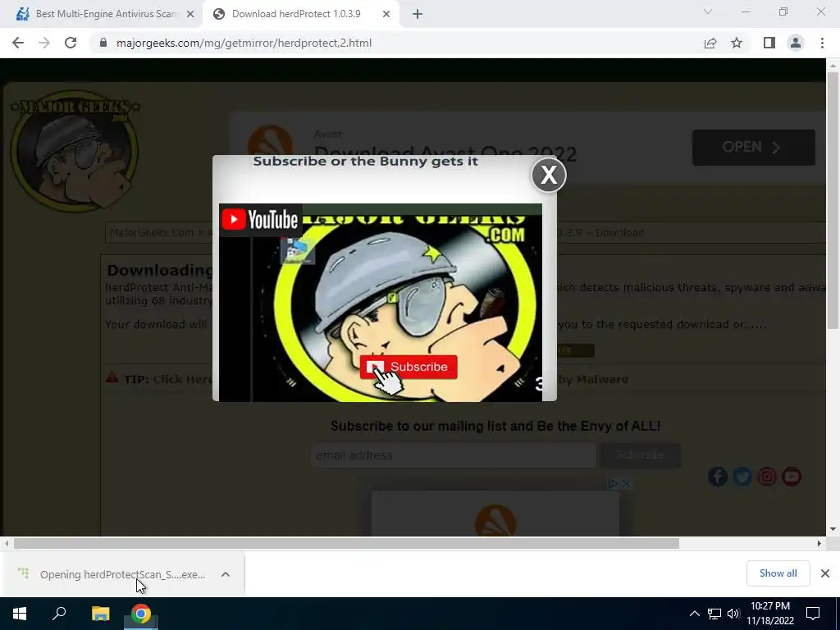This screenshot has width=840, height=630.
Task: Click the Chrome taskbar icon
Action: 141,614
